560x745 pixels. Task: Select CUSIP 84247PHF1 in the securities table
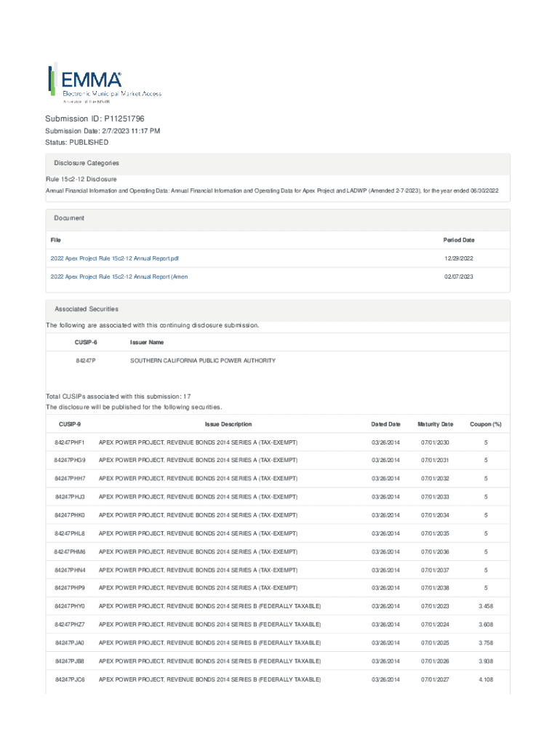tap(70, 442)
